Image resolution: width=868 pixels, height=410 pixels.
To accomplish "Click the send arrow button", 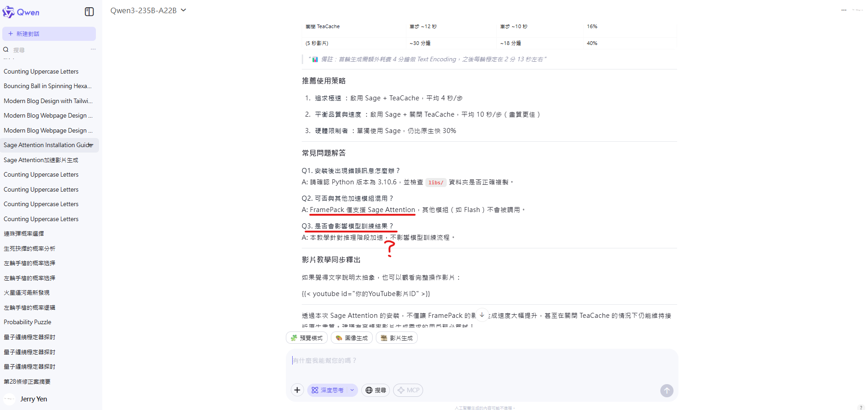I will (x=667, y=390).
